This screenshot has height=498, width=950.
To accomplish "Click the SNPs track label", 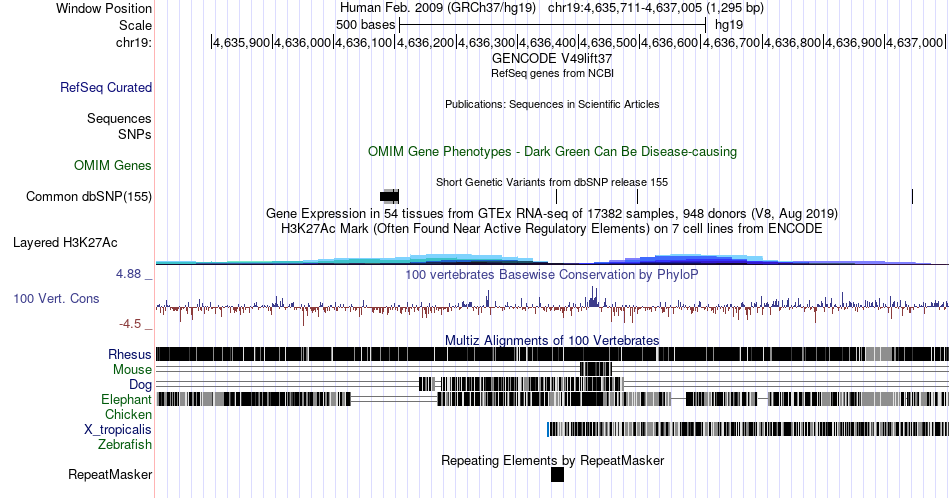I will (x=135, y=134).
